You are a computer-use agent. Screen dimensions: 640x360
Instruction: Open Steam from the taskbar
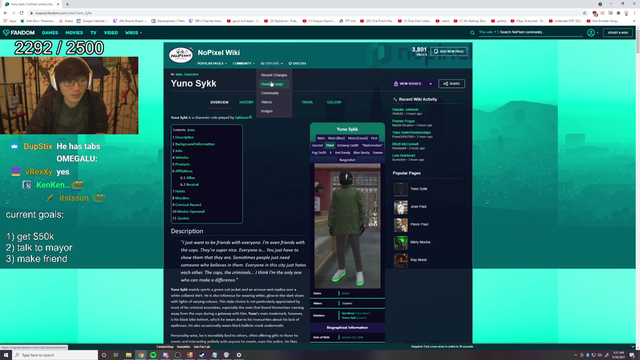coord(202,355)
